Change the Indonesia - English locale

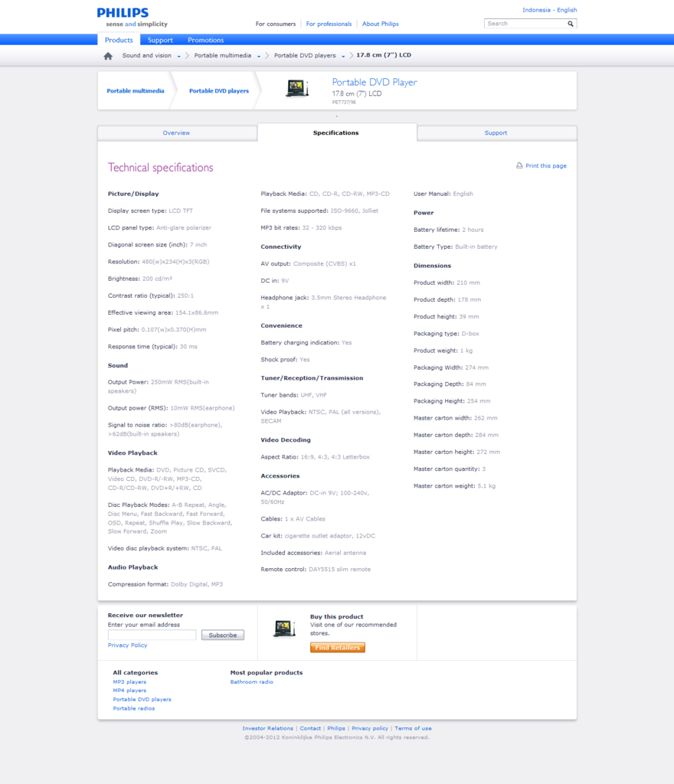tap(549, 10)
